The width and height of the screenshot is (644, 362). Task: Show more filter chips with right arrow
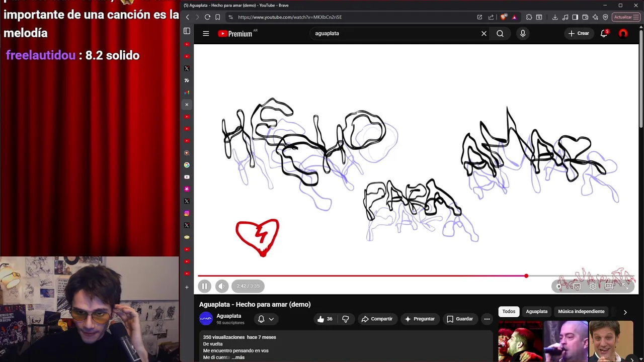click(x=625, y=312)
